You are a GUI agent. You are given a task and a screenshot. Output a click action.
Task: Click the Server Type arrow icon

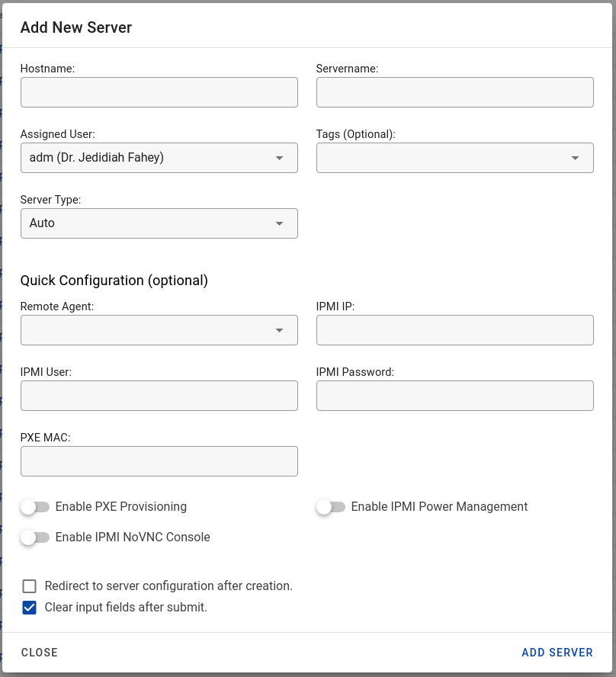(280, 223)
